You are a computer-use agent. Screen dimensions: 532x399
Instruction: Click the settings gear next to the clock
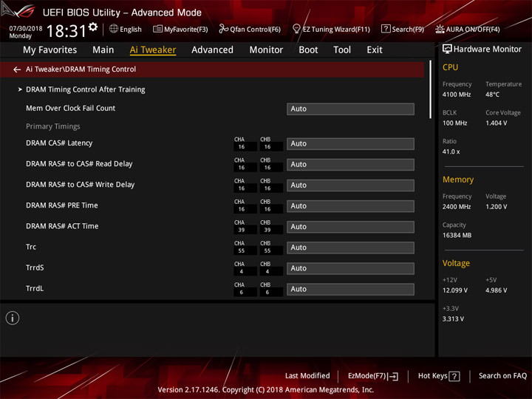93,27
